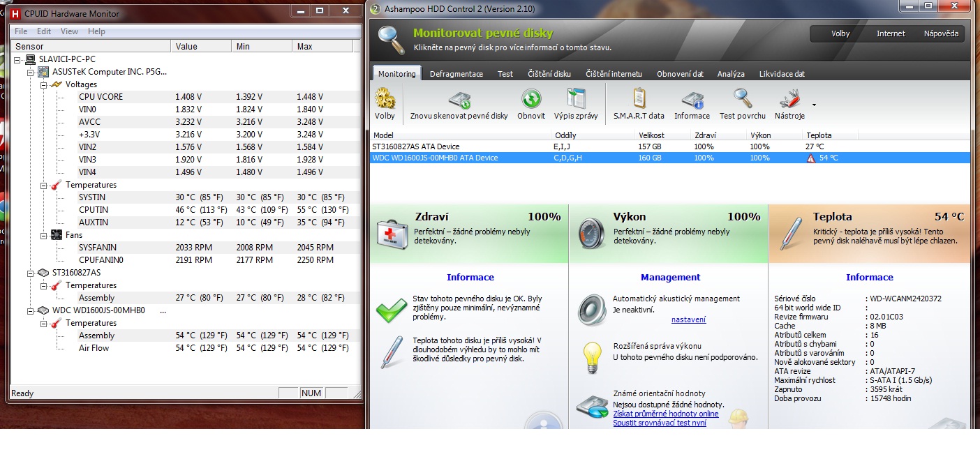
Task: Collapse the Voltages tree node
Action: pos(44,84)
